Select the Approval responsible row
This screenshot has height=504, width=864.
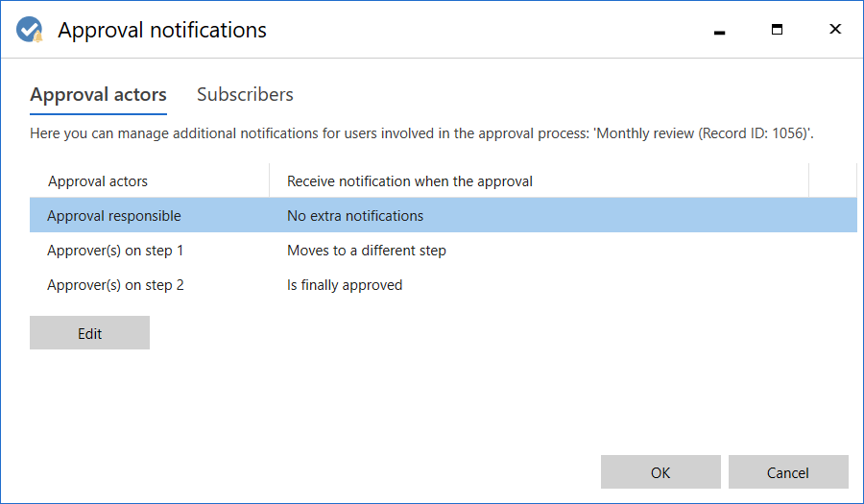(x=443, y=215)
